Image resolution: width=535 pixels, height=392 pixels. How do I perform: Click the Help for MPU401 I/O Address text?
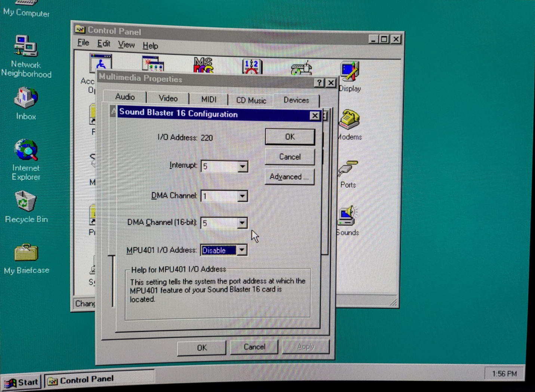tap(179, 269)
